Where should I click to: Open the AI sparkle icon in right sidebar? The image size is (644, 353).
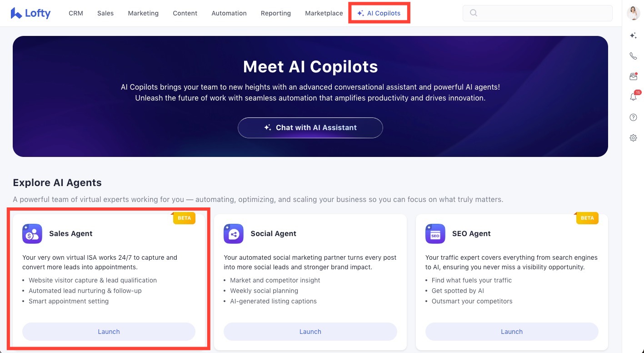tap(633, 35)
